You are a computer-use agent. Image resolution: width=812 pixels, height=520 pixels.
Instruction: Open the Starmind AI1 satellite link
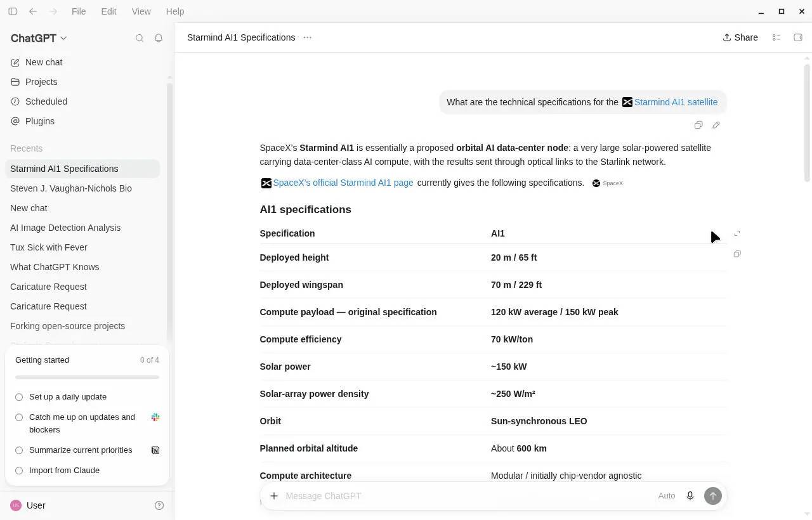click(670, 102)
